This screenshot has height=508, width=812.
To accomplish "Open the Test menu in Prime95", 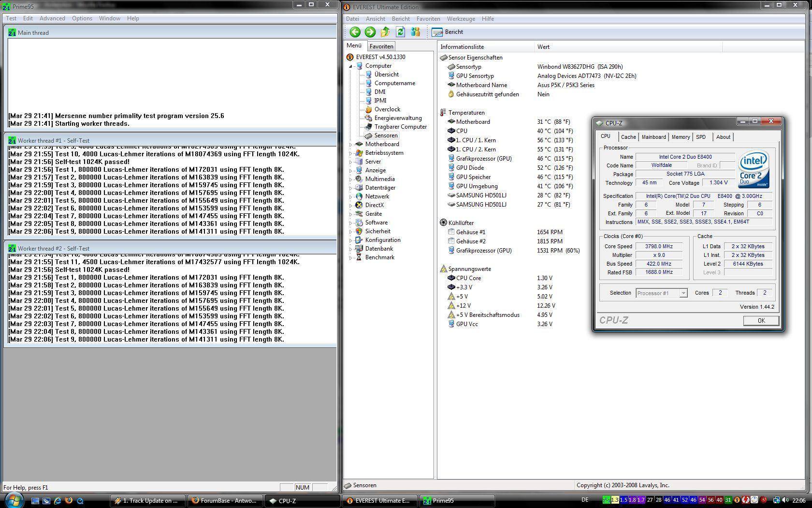I will pos(11,18).
